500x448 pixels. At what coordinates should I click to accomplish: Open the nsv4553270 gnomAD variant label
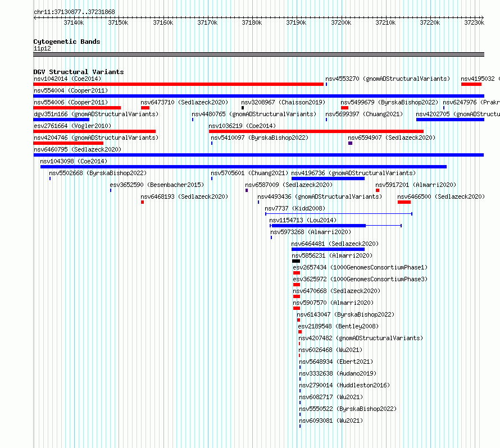coord(388,79)
